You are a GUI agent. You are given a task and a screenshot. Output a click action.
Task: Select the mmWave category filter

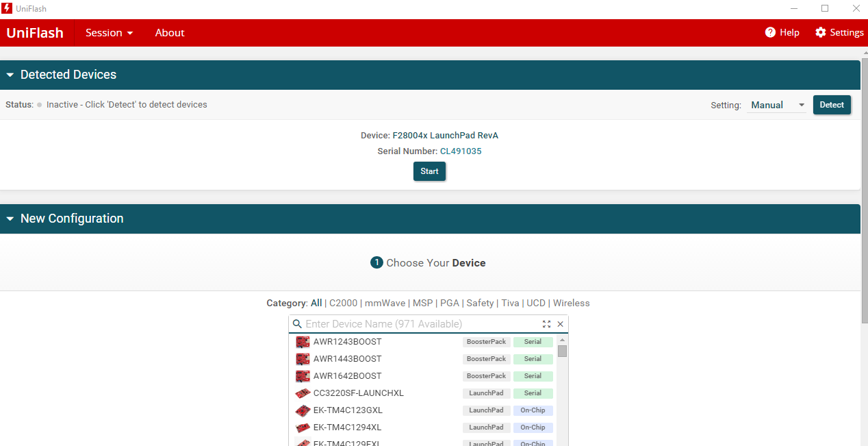[x=385, y=303]
